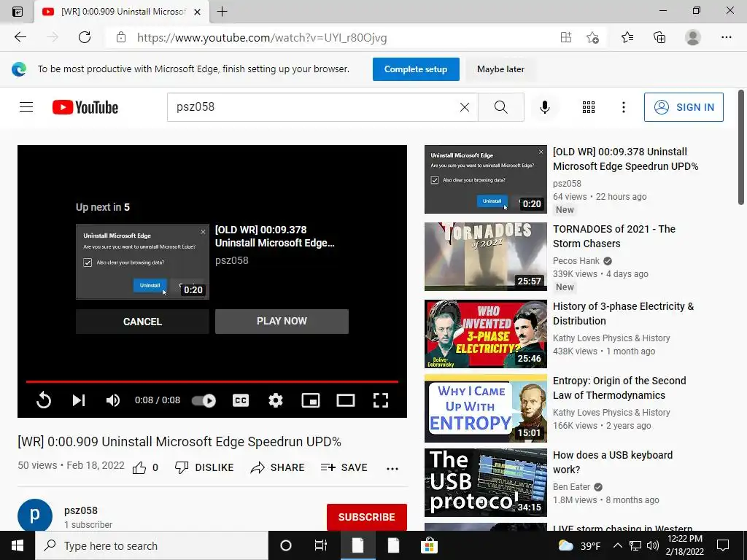Enable miniplayer mode
747x560 pixels.
(x=311, y=400)
